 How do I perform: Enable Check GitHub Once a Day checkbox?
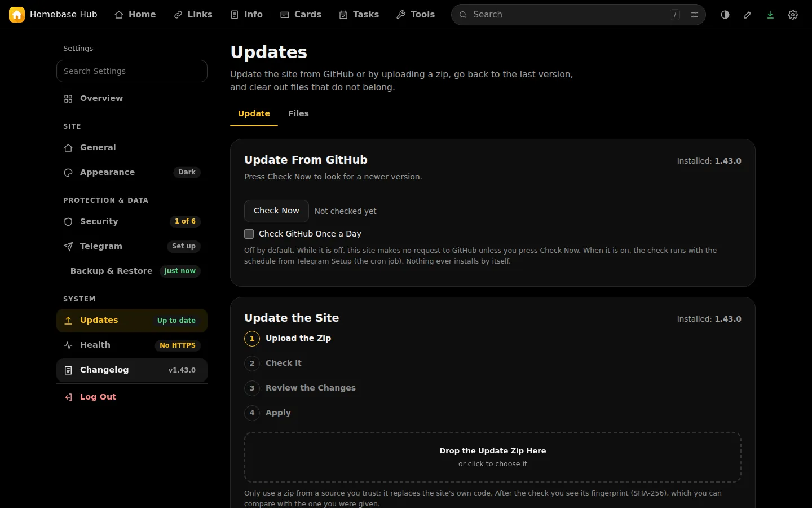[x=249, y=234]
